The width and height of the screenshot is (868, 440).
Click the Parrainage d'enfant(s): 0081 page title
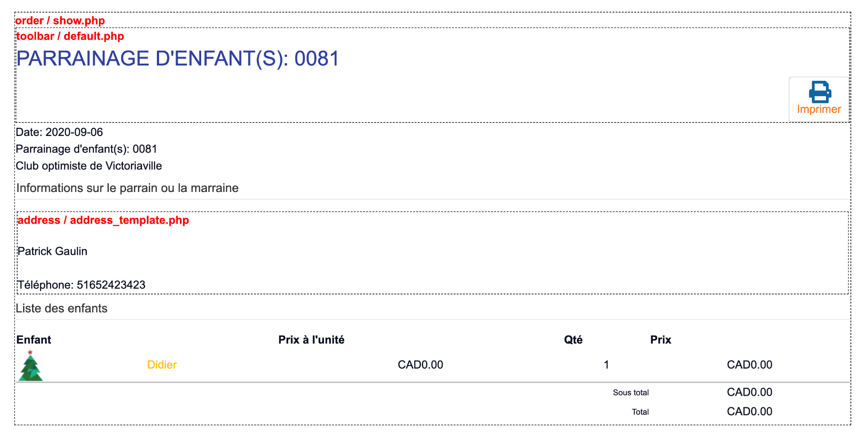178,59
